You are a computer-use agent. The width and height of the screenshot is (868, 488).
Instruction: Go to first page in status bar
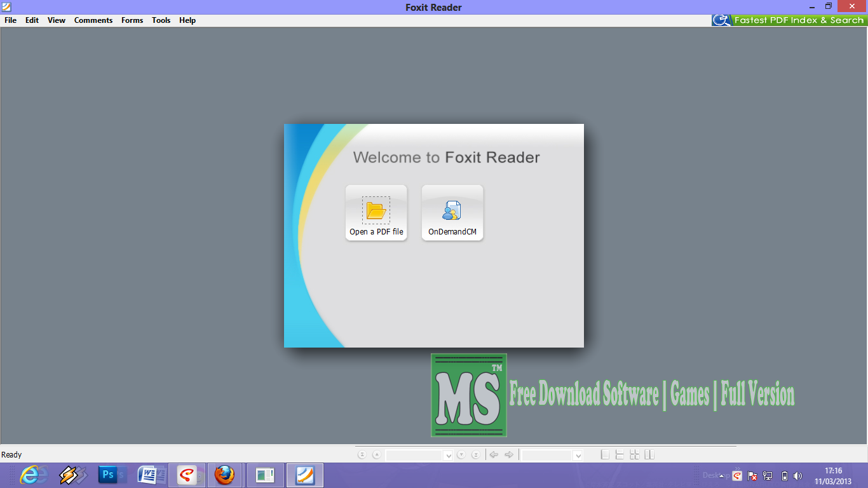[362, 455]
